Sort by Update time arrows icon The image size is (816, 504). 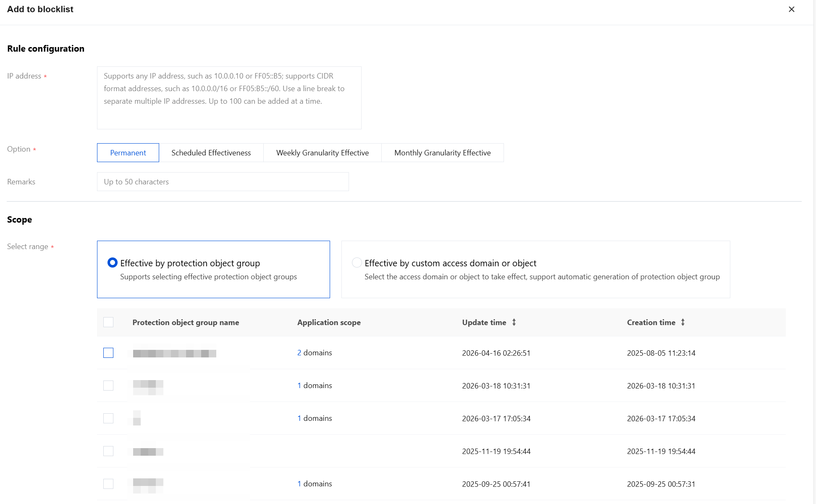click(x=514, y=322)
